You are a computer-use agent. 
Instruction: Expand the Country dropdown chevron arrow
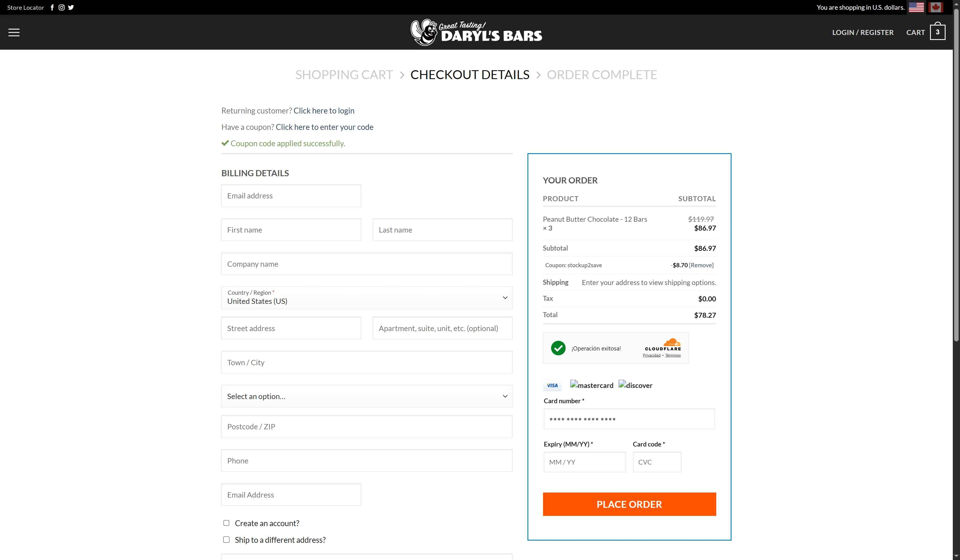505,298
